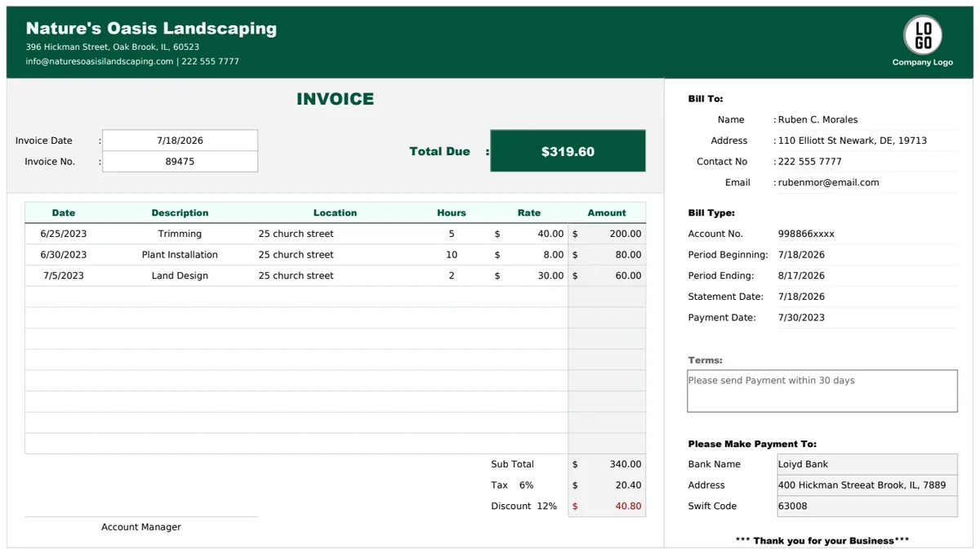Click the Total Due box $319.60
980x554 pixels.
568,151
